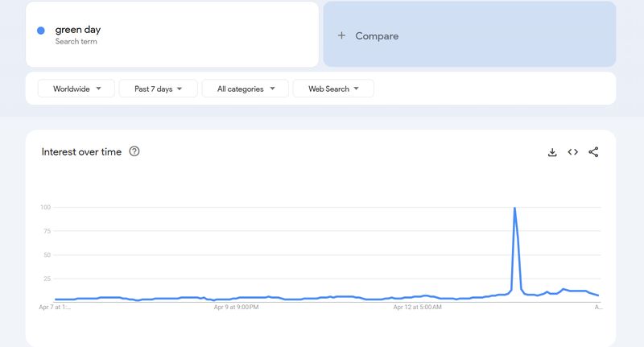
Task: Change the Past 7 days range
Action: point(158,89)
